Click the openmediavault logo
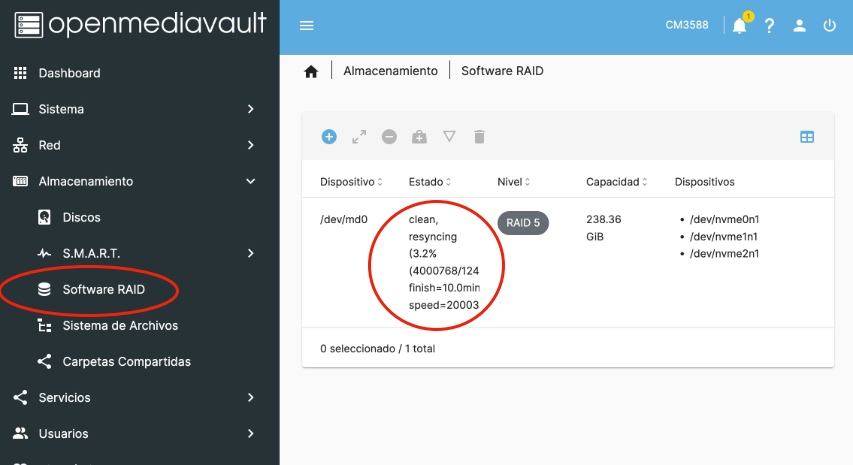The height and width of the screenshot is (465, 853). point(140,25)
